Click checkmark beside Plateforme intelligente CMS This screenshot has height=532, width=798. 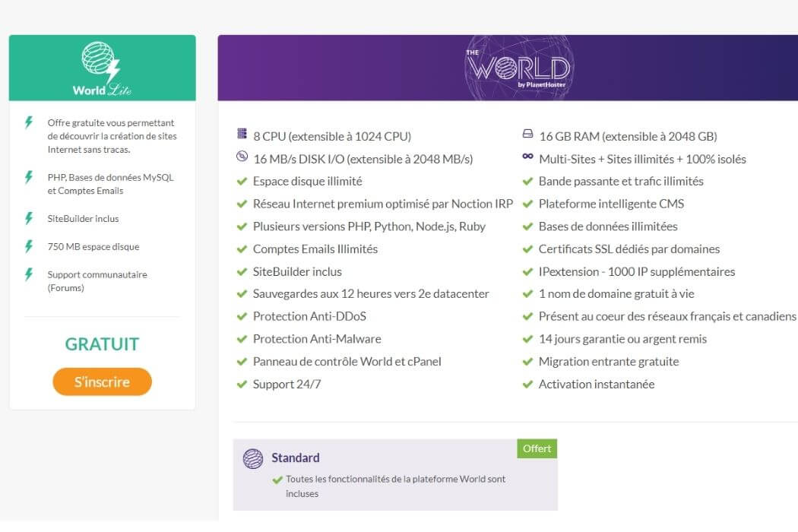click(x=527, y=204)
